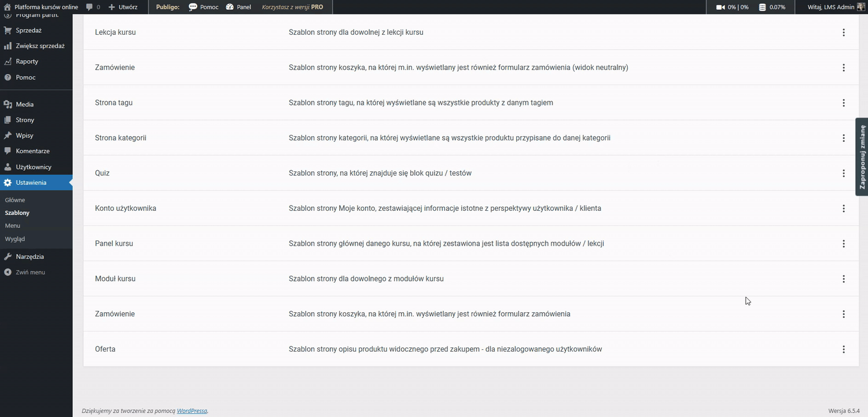Image resolution: width=868 pixels, height=417 pixels.
Task: Click the Ustawienia gear icon in sidebar
Action: pyautogui.click(x=8, y=182)
